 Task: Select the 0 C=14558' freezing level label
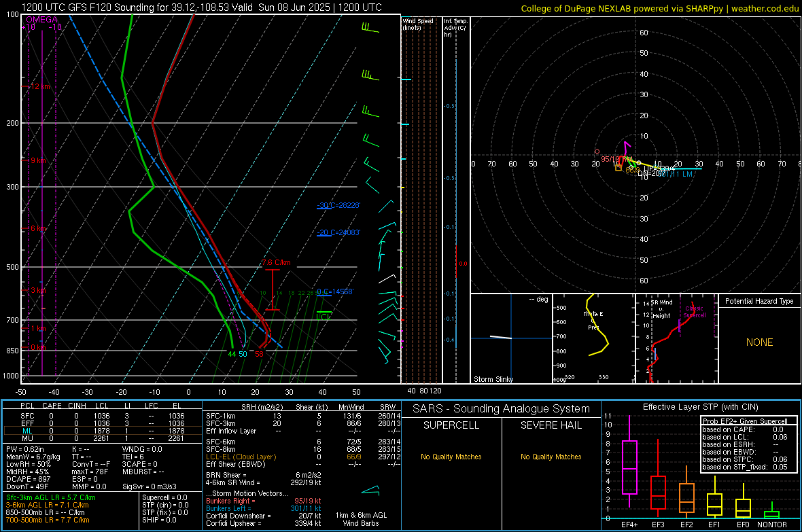pos(335,291)
